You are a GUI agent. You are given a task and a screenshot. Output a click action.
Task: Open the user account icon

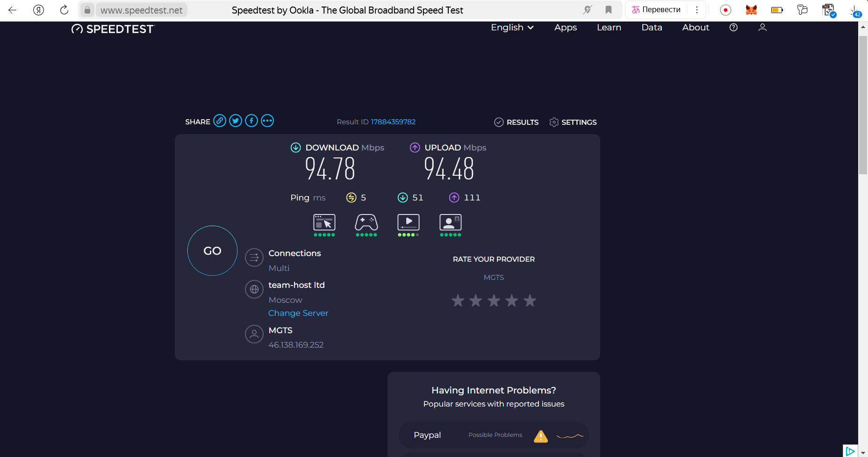(x=762, y=28)
